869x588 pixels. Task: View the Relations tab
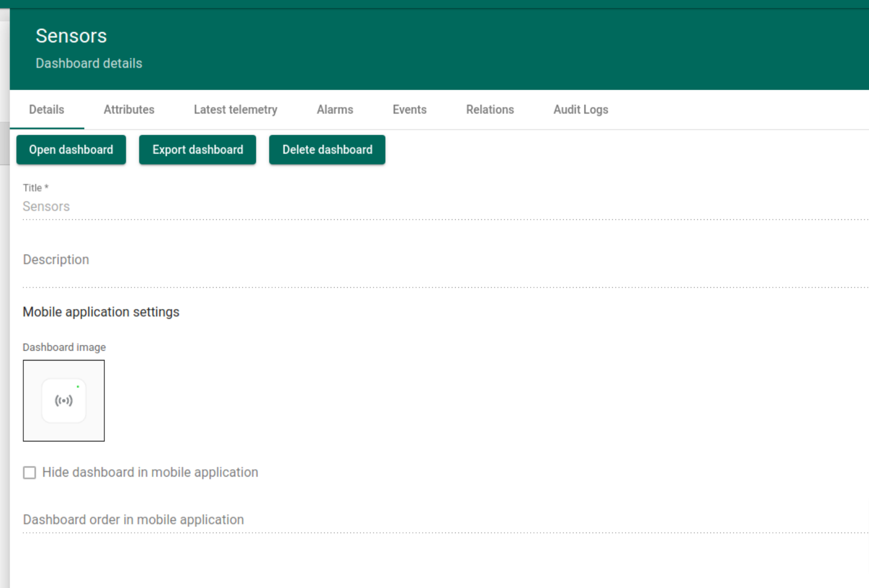coord(490,110)
